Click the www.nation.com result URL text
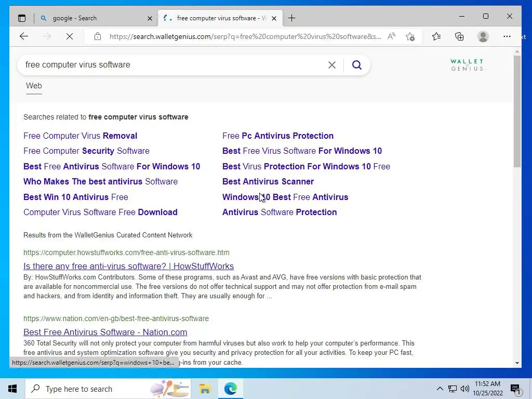The width and height of the screenshot is (532, 399). click(x=116, y=318)
